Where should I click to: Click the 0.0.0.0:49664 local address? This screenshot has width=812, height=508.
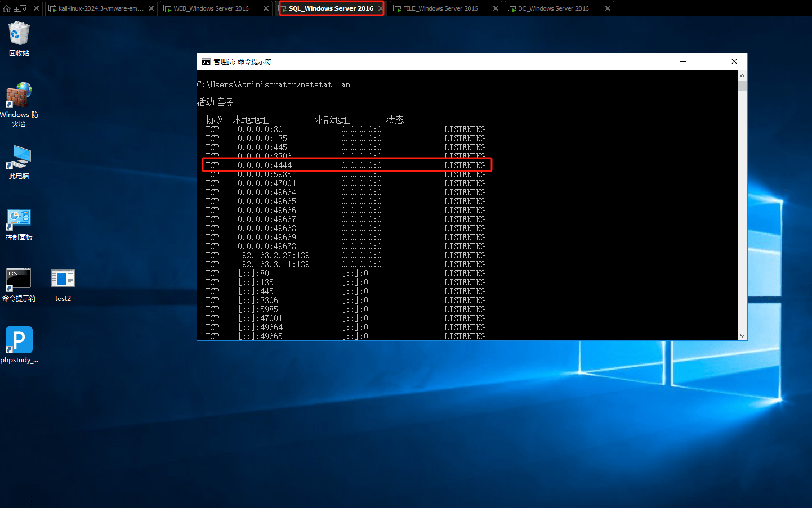pyautogui.click(x=267, y=192)
